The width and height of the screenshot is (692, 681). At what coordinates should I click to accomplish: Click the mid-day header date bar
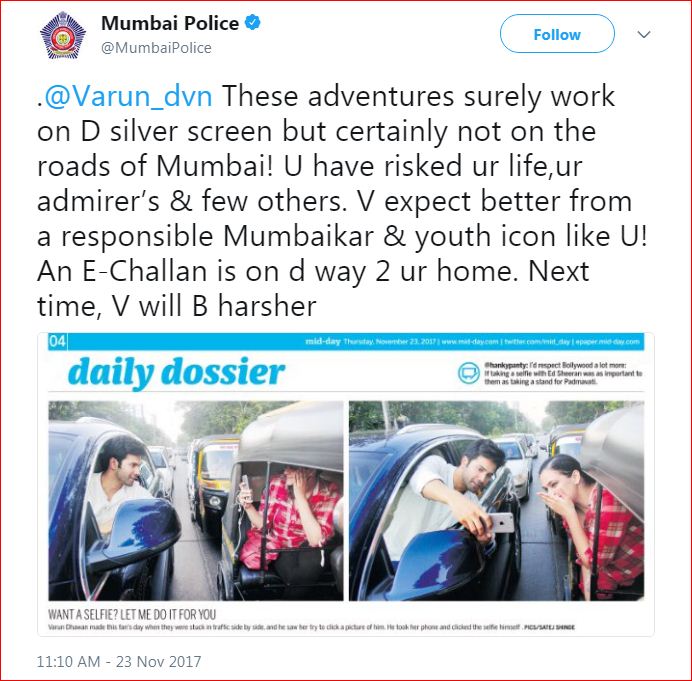point(356,342)
